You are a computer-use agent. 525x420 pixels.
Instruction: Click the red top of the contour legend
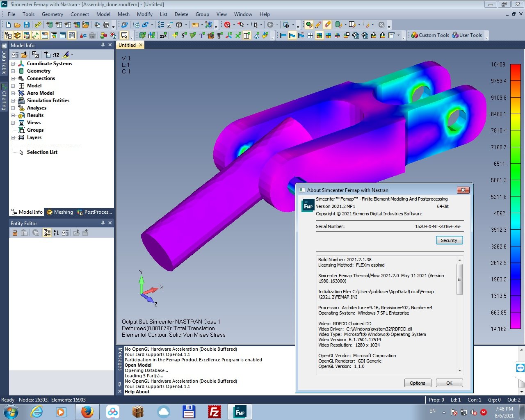[516, 73]
